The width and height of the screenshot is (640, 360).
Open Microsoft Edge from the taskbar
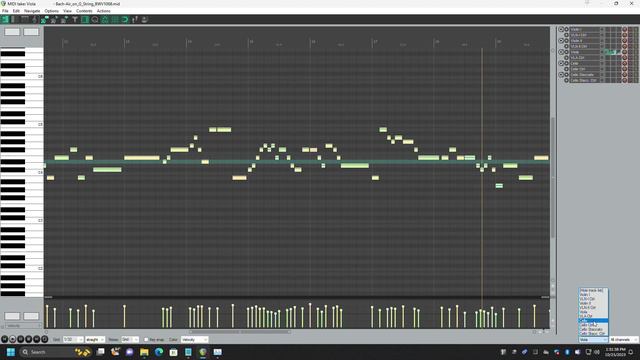pyautogui.click(x=159, y=352)
